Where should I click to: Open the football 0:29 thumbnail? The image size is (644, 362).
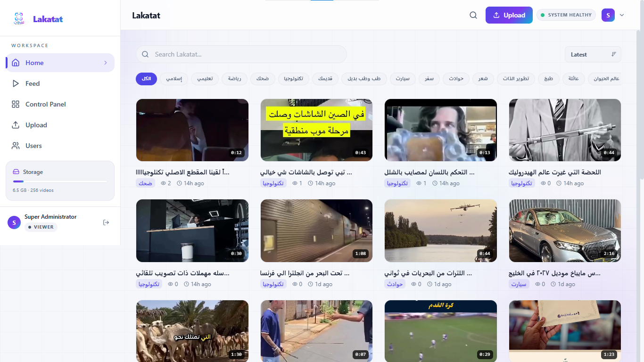tap(441, 331)
